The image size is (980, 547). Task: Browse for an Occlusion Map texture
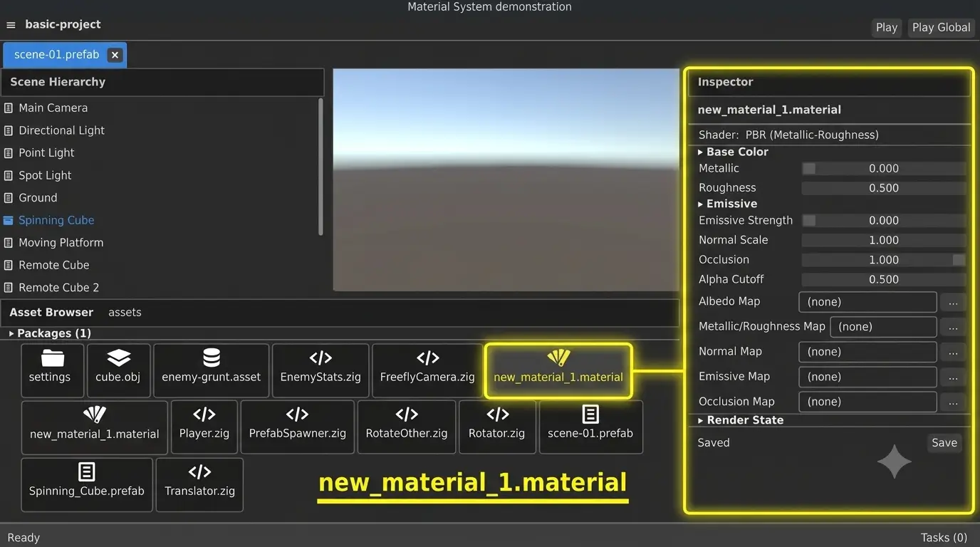tap(953, 402)
